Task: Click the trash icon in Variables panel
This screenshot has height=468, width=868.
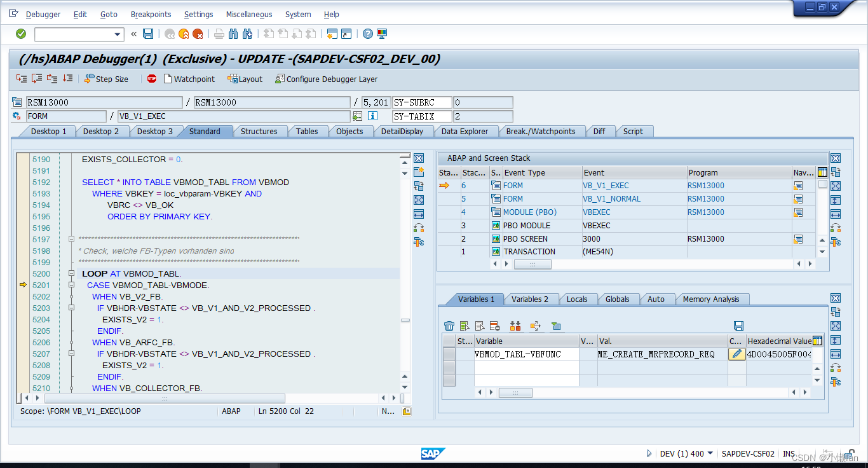Action: point(449,326)
